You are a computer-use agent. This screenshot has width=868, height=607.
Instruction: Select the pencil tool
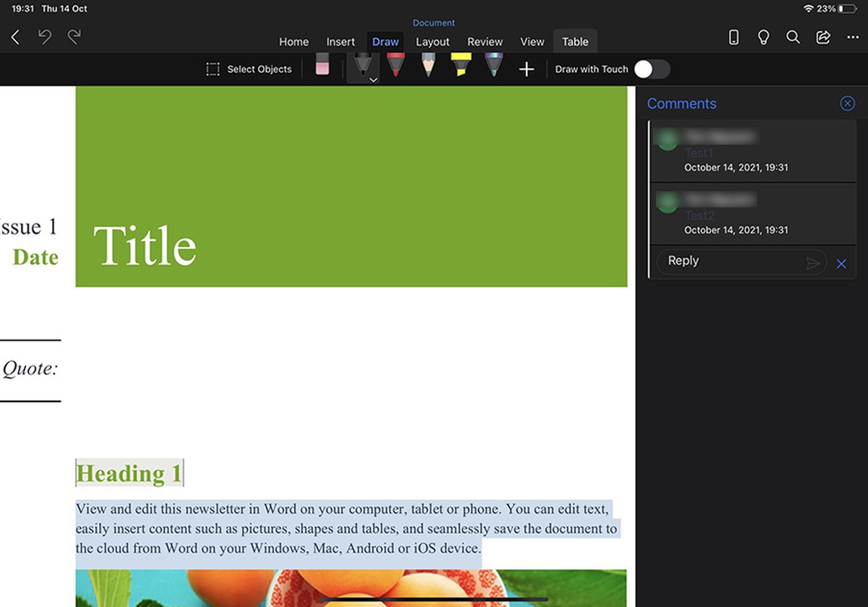(428, 65)
